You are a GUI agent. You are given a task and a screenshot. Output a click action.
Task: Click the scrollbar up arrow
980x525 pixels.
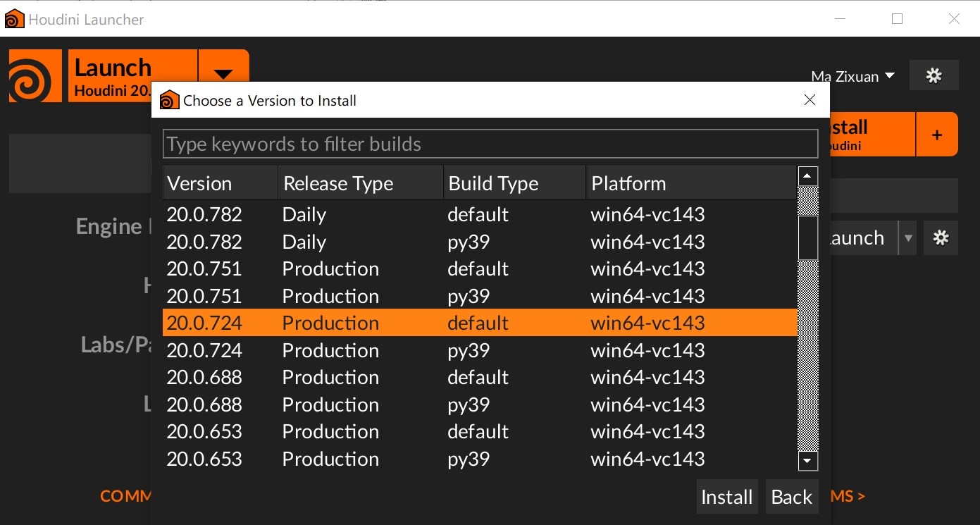pyautogui.click(x=807, y=176)
